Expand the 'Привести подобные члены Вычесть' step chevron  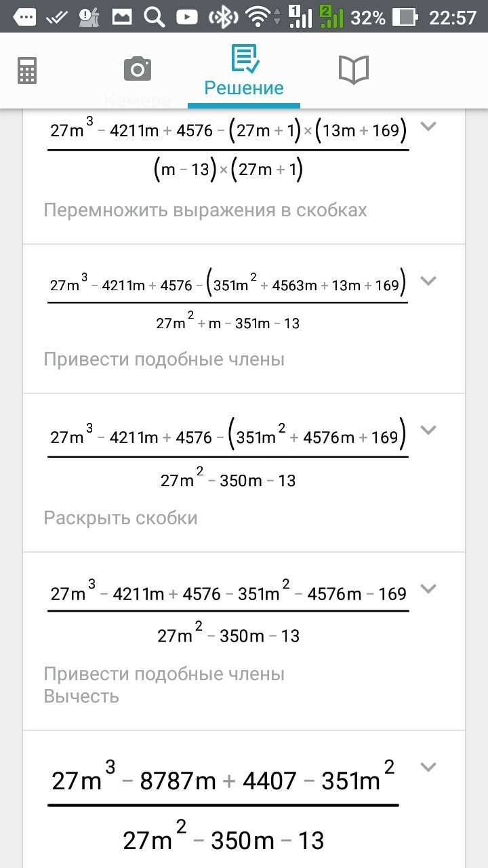428,588
